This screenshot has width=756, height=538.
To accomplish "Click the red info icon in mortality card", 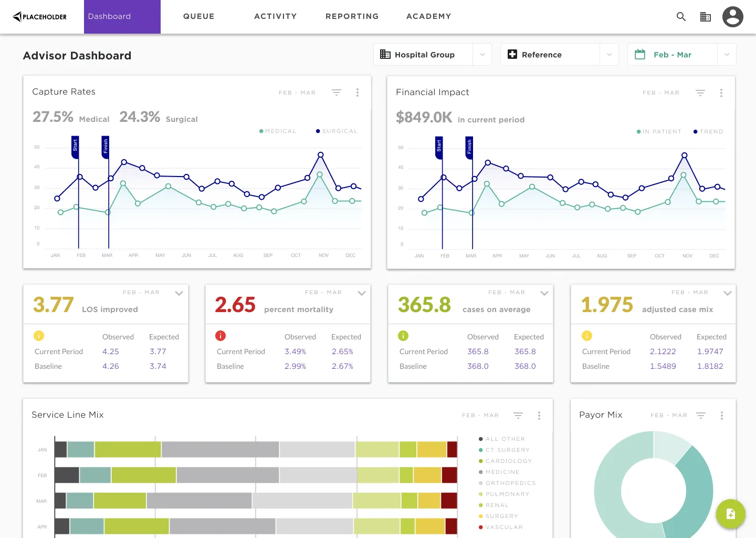I will tap(220, 336).
